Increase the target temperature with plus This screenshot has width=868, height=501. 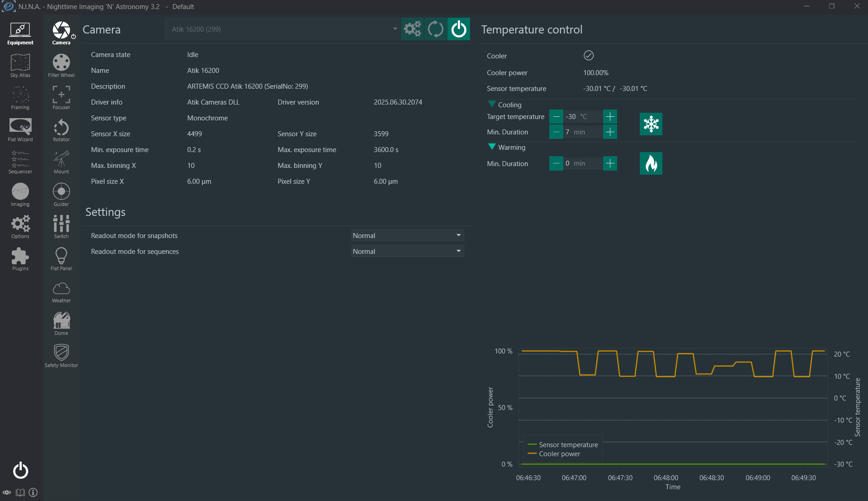(610, 116)
